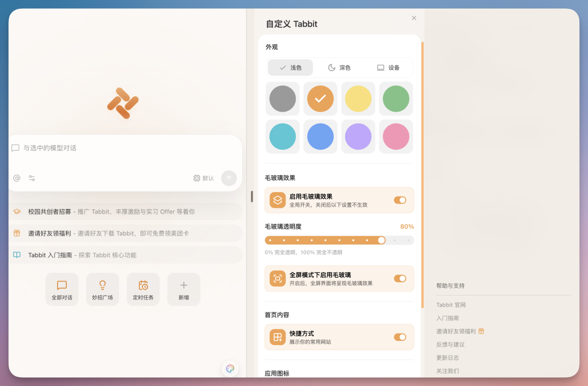Screen dimensions: 588x386
Task: Click the @ mention icon in chat box
Action: click(16, 178)
